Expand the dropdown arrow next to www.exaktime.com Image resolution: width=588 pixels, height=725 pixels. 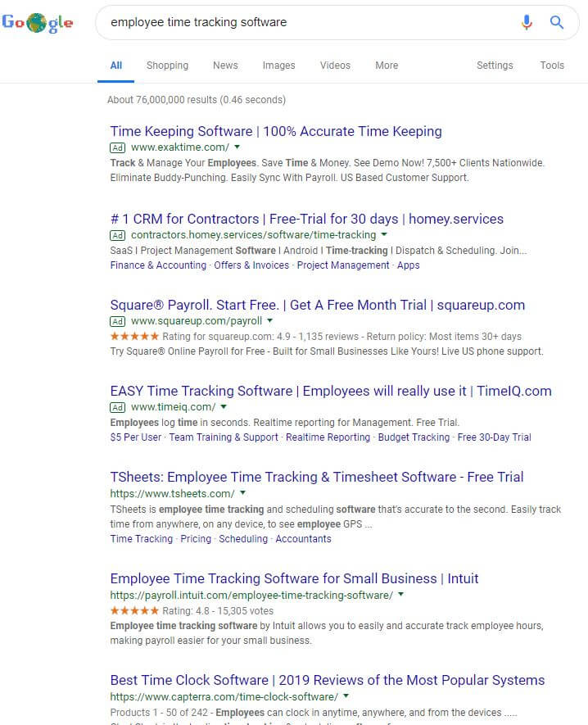point(237,147)
